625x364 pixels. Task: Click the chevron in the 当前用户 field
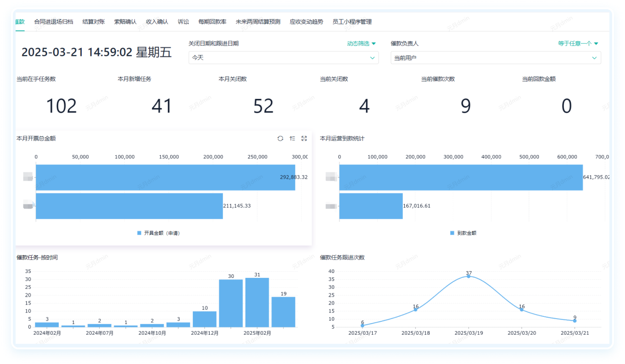point(594,58)
